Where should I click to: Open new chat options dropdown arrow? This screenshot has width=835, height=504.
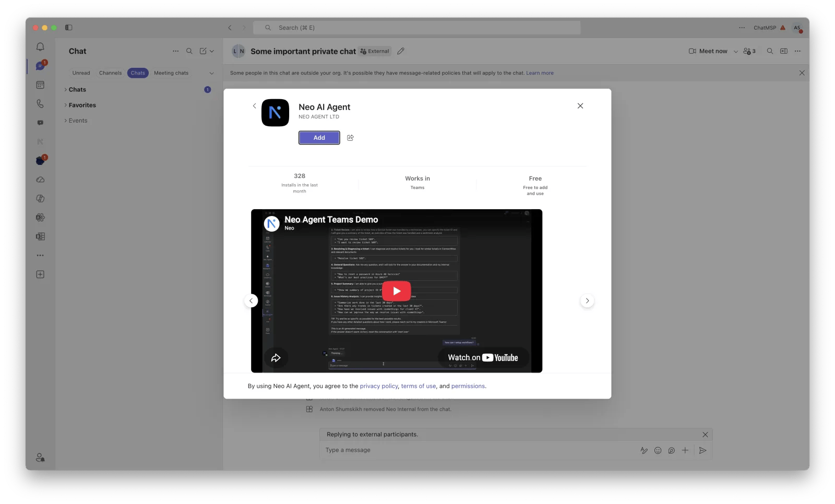(212, 51)
